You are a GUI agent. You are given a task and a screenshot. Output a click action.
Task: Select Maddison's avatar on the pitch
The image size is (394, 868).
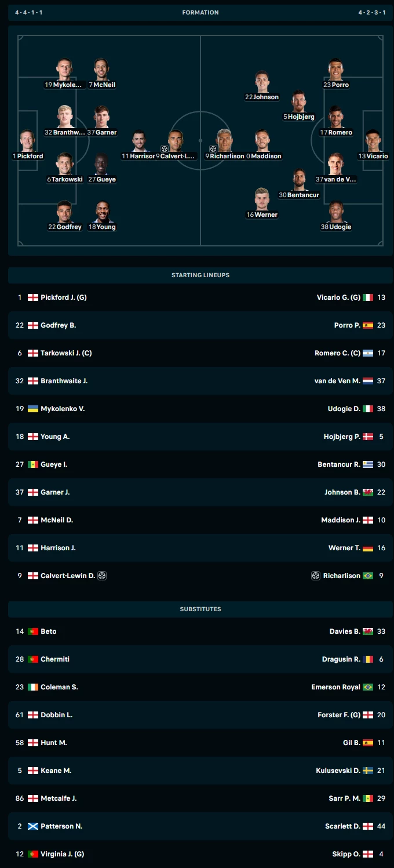262,141
